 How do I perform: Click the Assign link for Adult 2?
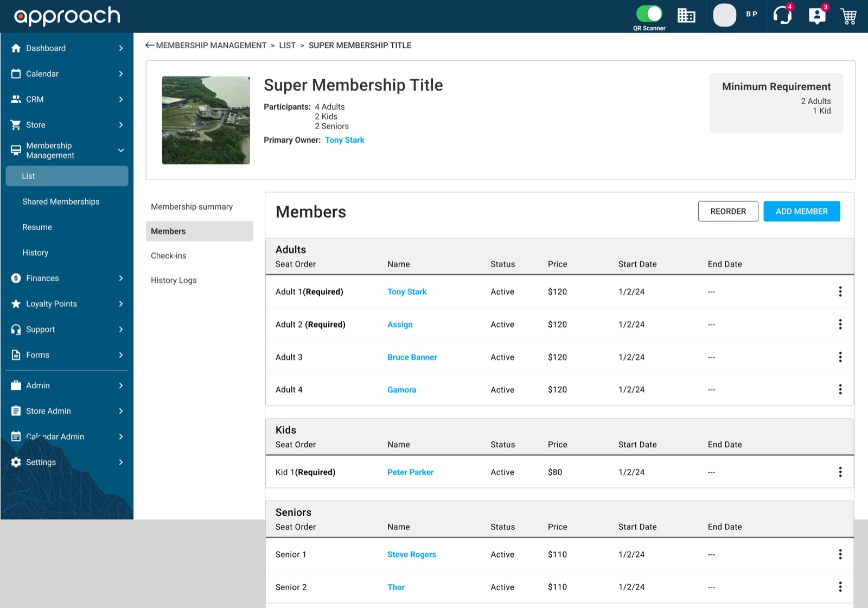(x=400, y=324)
